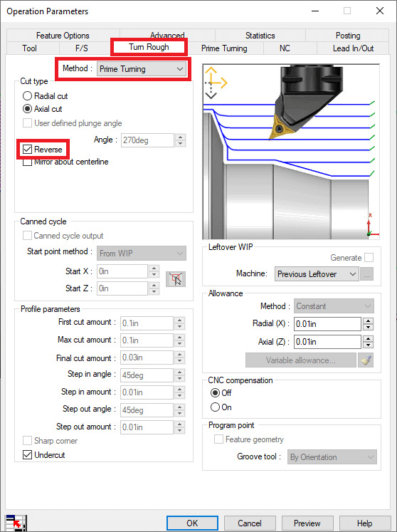
Task: Click the OK button
Action: (x=192, y=523)
